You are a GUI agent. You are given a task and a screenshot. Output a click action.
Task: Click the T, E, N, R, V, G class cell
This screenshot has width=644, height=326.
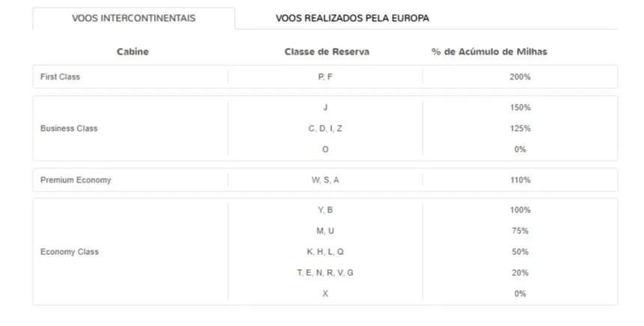[325, 273]
